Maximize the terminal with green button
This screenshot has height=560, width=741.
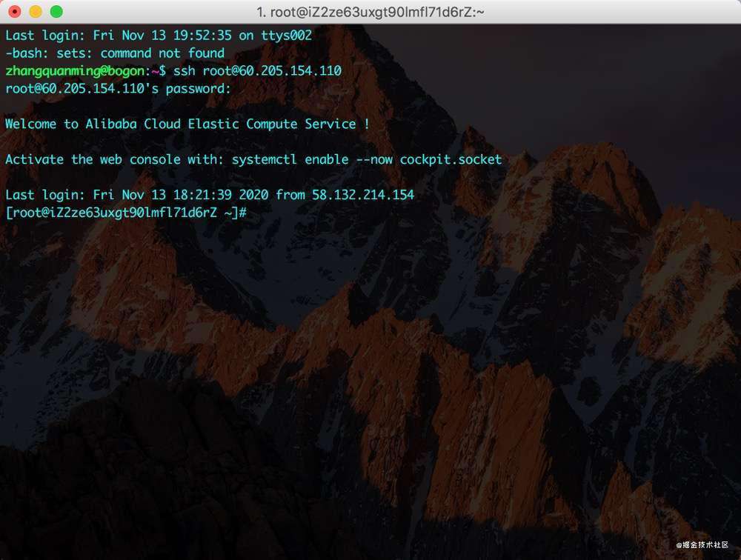[57, 11]
